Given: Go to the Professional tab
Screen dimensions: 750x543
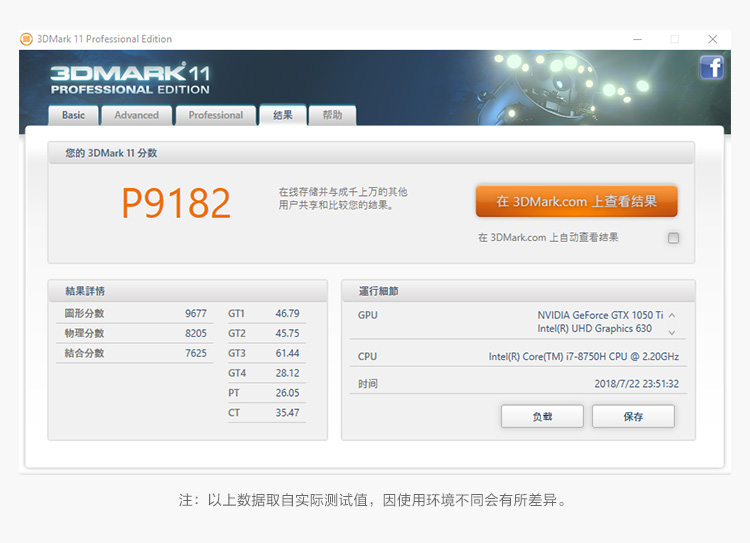Looking at the screenshot, I should [216, 115].
